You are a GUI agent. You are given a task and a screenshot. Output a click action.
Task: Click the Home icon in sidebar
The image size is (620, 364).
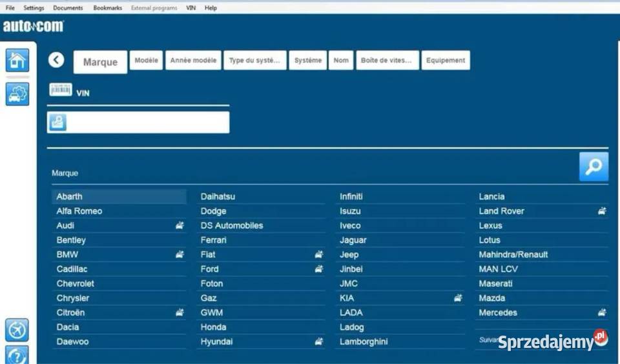pyautogui.click(x=17, y=60)
